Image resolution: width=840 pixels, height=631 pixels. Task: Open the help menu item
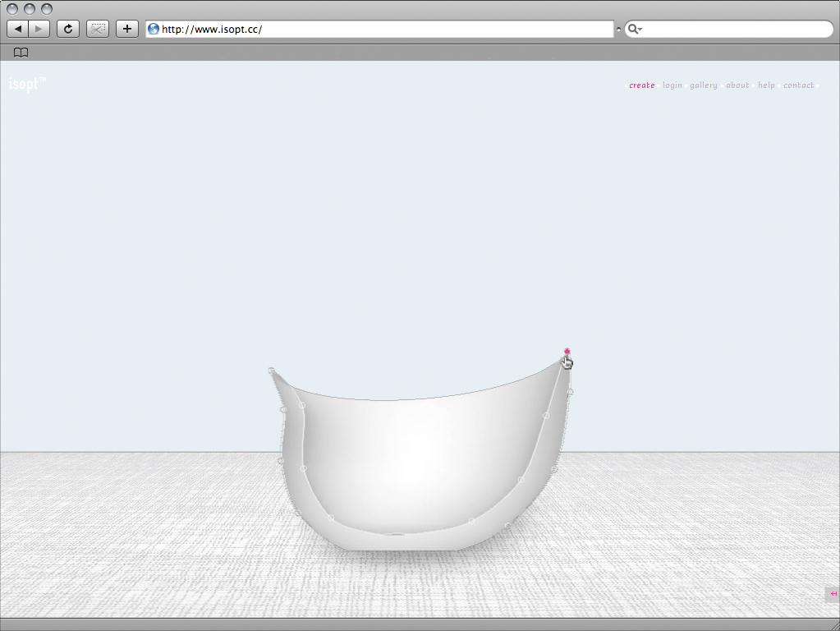766,85
